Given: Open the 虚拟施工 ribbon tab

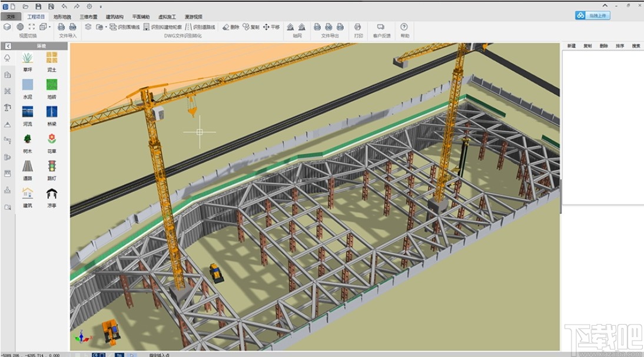Looking at the screenshot, I should point(167,17).
